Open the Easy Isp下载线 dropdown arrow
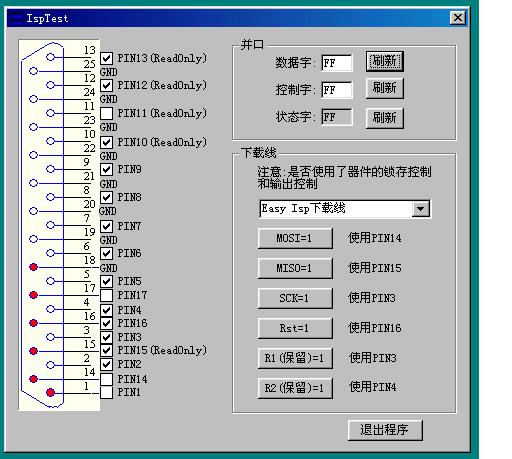The width and height of the screenshot is (512, 459). coord(421,209)
